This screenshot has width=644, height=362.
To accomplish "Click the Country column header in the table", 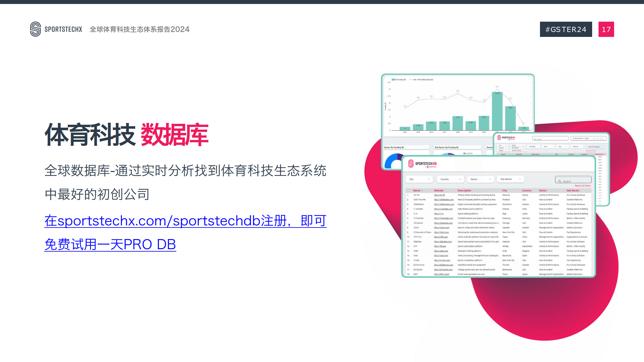I will pyautogui.click(x=527, y=191).
